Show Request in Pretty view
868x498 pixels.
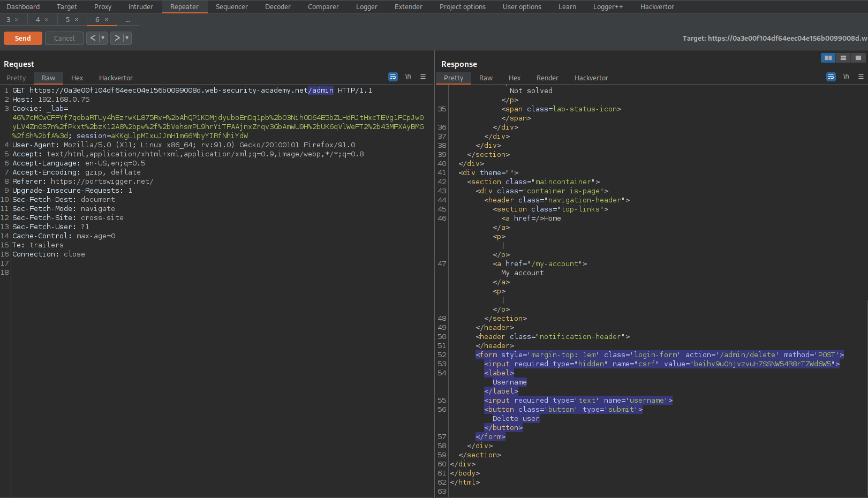(x=16, y=78)
